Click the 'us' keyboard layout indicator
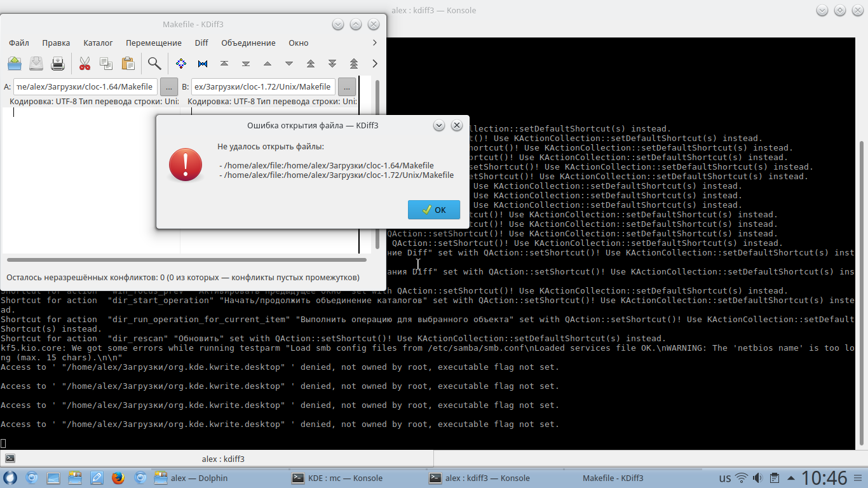The image size is (868, 488). 724,478
